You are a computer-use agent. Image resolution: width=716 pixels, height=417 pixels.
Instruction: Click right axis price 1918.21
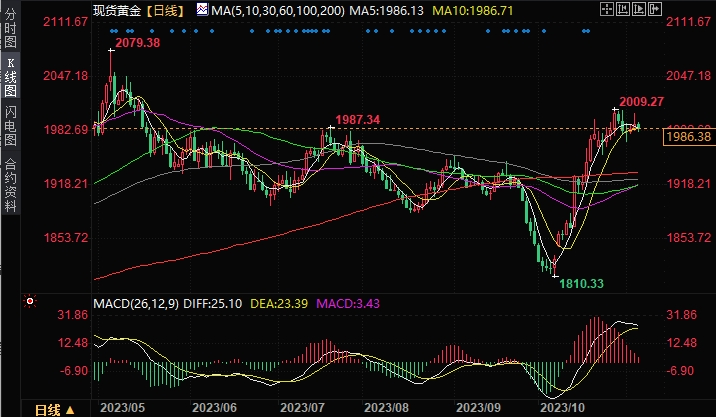(689, 184)
